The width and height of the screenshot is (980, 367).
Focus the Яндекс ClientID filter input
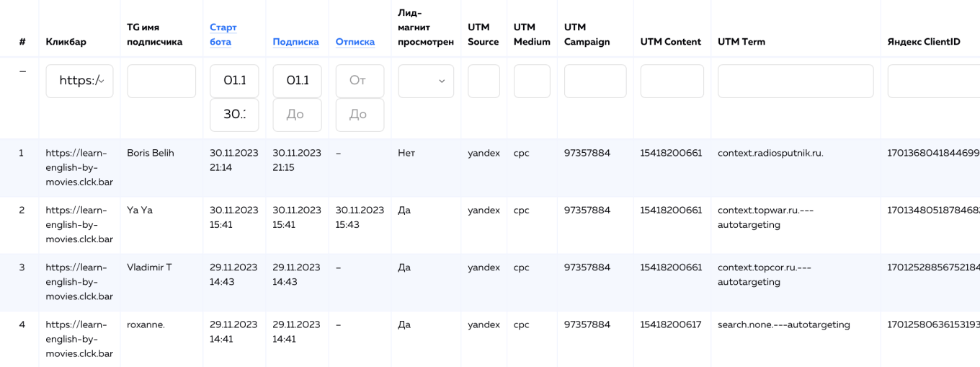[x=933, y=81]
